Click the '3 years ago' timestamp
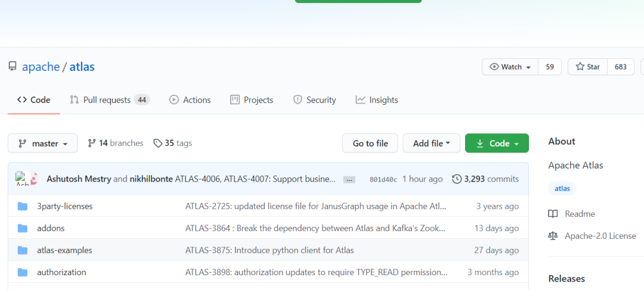Screen dimensions: 644x290 click(x=497, y=206)
